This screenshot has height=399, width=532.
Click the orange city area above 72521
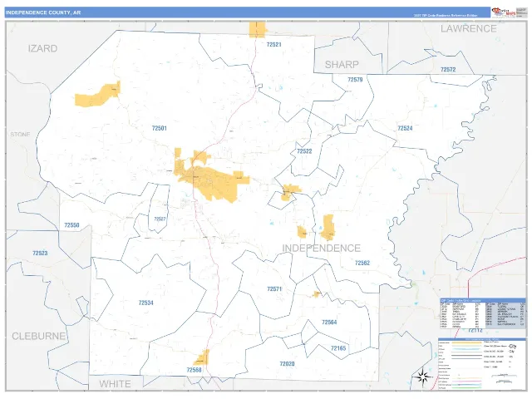(257, 30)
